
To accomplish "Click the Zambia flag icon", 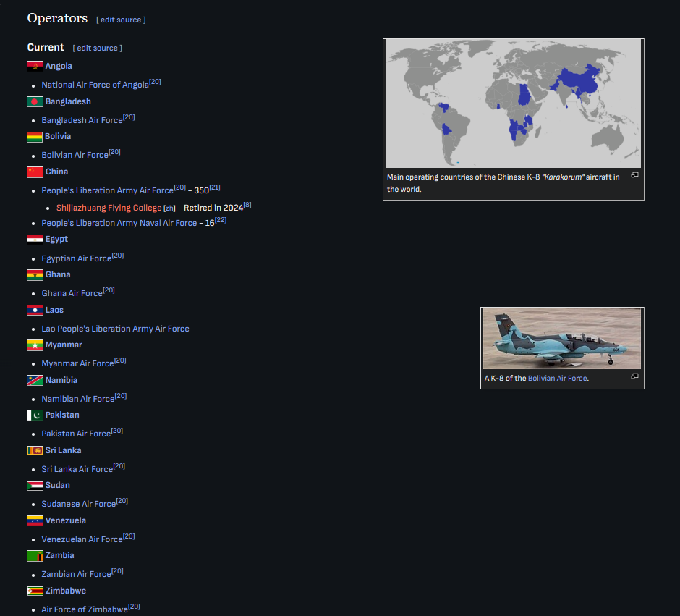I will (35, 556).
